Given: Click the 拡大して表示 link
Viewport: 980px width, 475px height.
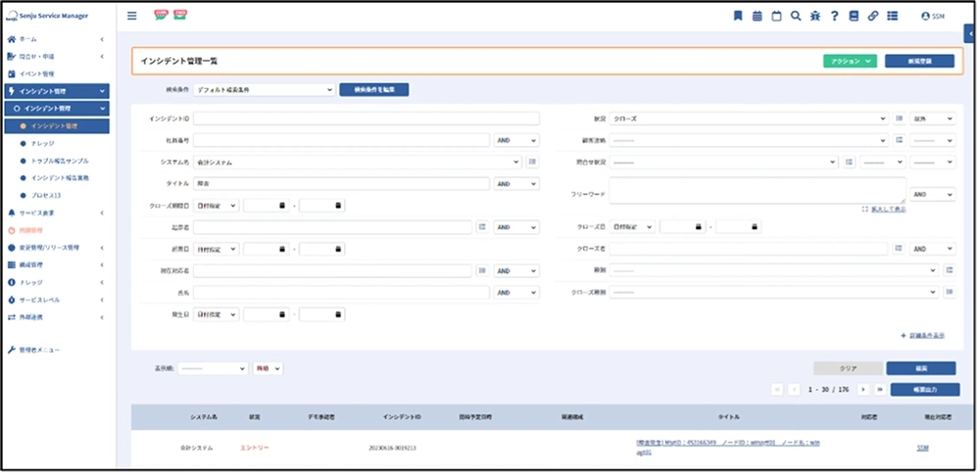Looking at the screenshot, I should (x=888, y=210).
